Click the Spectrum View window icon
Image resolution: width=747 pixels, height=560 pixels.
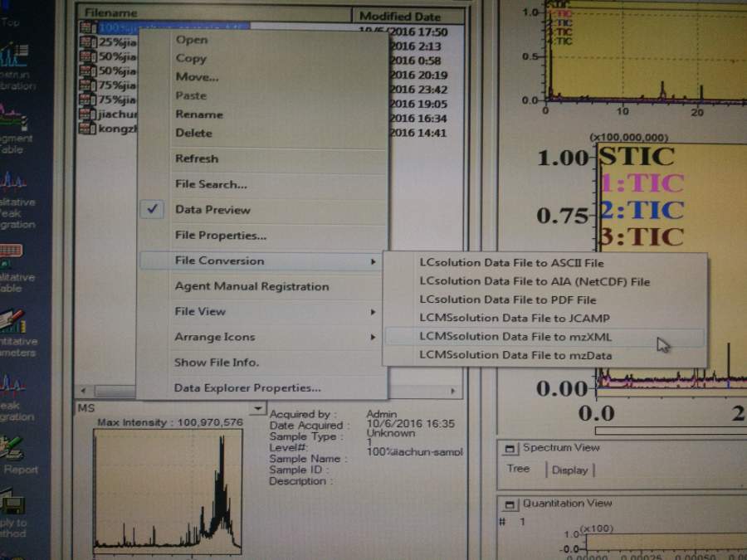tap(508, 448)
